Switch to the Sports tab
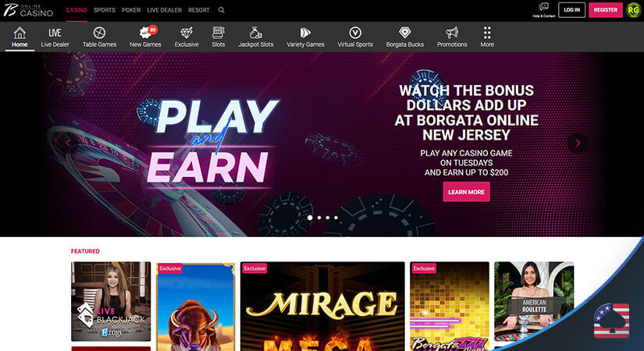 coord(105,10)
